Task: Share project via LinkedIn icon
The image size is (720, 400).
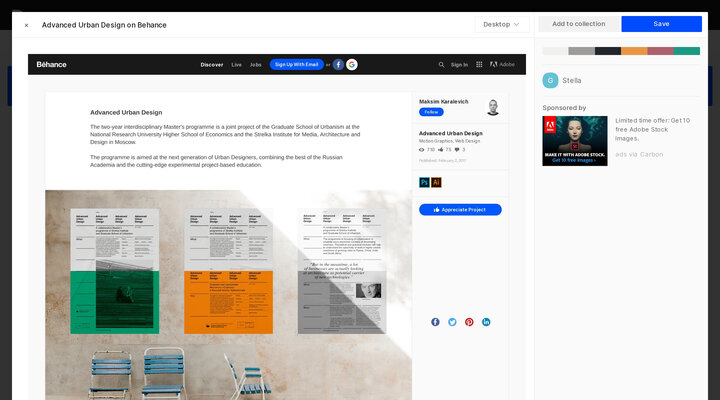Action: pos(486,322)
